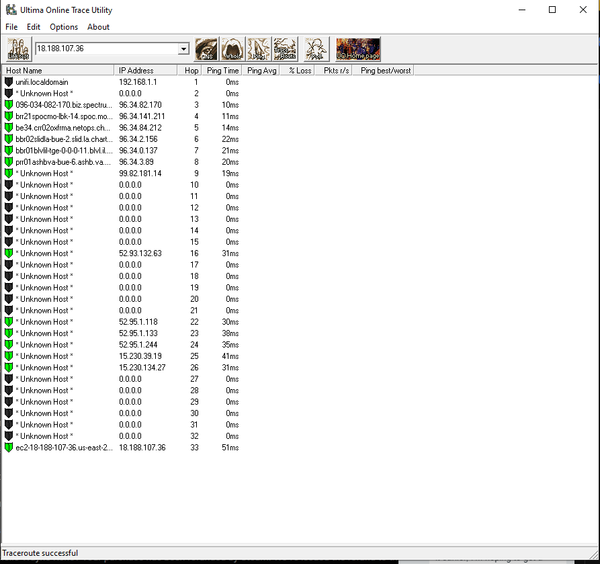Click the green shield for 15.230.39.19
This screenshot has height=564, width=600.
click(9, 356)
